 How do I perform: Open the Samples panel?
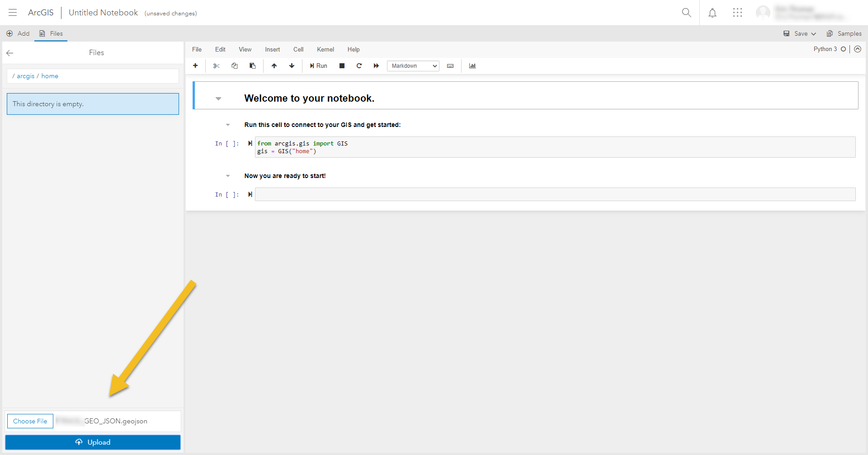[844, 33]
